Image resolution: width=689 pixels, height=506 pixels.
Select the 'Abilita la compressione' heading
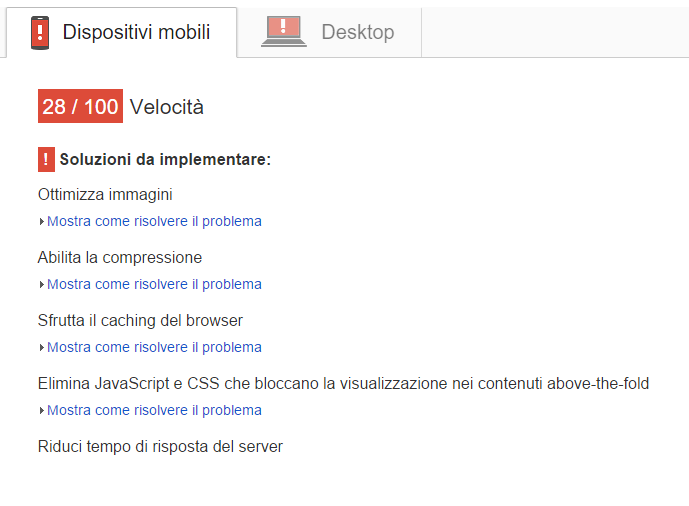tap(120, 257)
